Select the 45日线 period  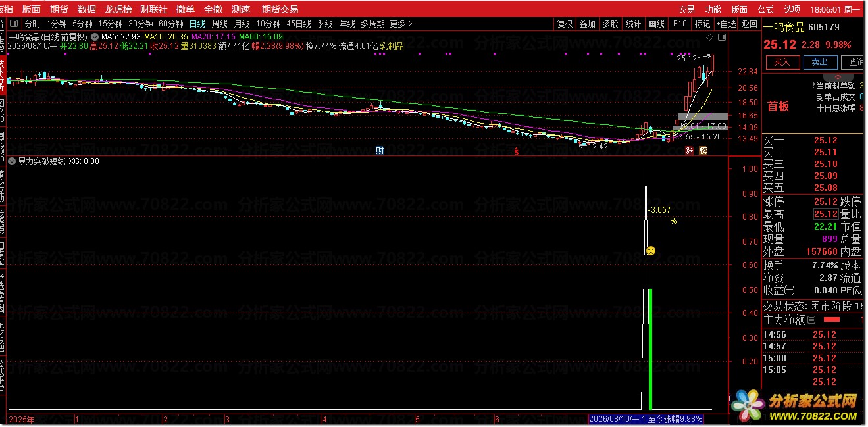[299, 24]
